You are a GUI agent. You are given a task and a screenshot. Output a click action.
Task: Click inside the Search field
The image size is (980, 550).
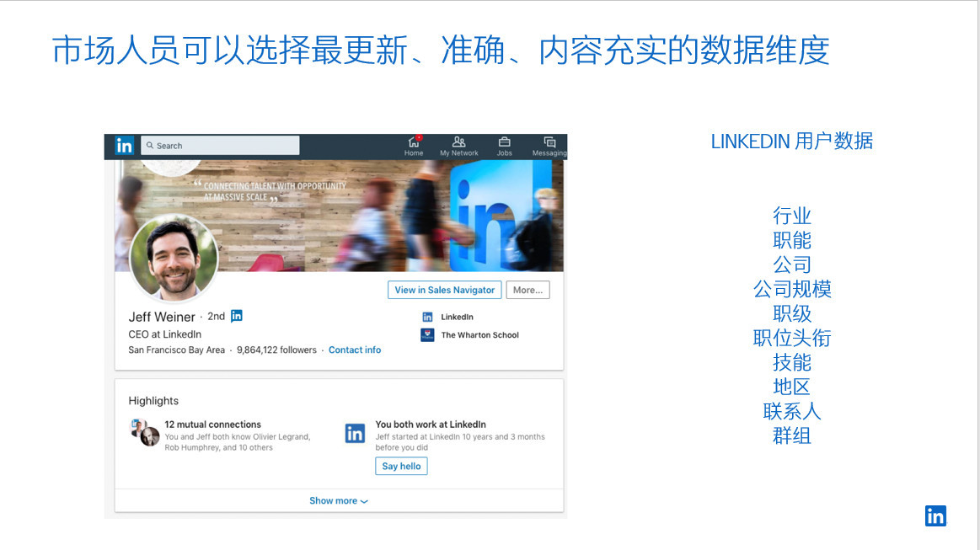pyautogui.click(x=221, y=146)
